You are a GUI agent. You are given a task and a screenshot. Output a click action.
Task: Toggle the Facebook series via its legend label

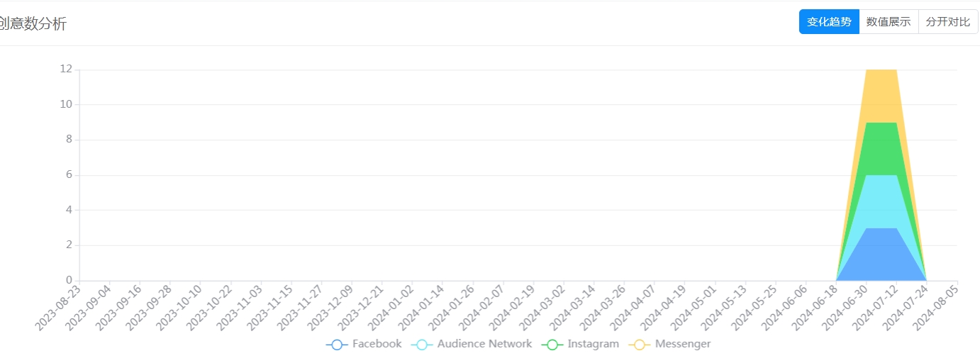pyautogui.click(x=377, y=344)
